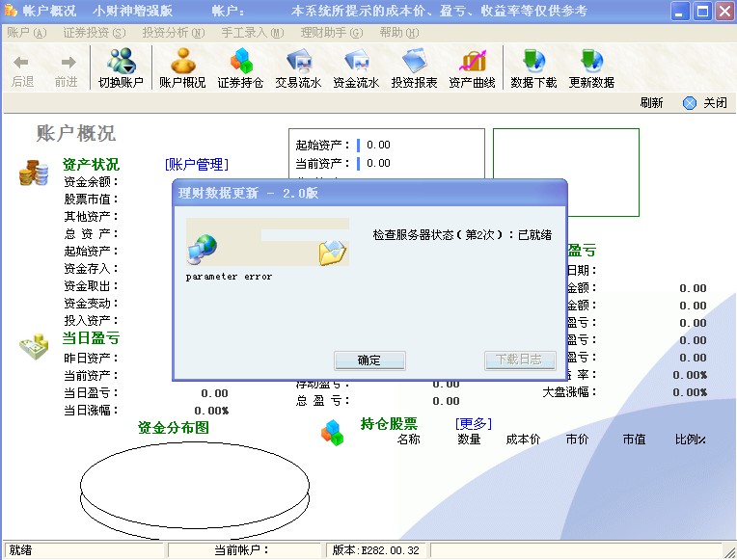Open the 账户(A) menu
737x560 pixels.
tap(26, 32)
